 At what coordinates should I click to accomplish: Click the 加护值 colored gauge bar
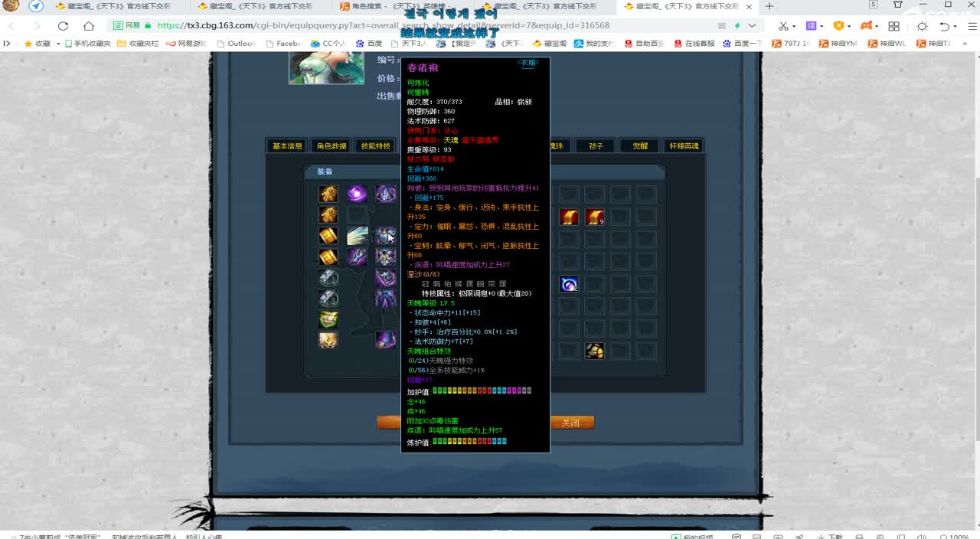[482, 390]
